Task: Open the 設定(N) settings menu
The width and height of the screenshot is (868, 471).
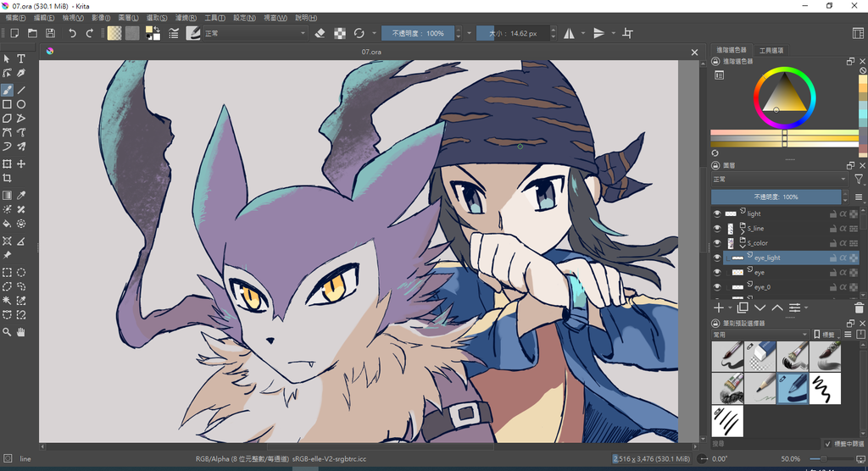Action: click(244, 18)
